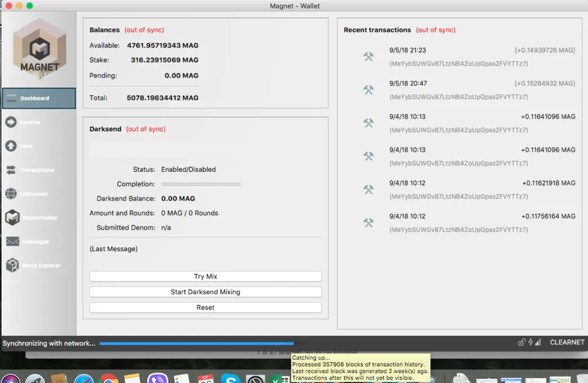Click mining icon for 9/5/18 20:47 transaction
The image size is (588, 383).
[368, 89]
